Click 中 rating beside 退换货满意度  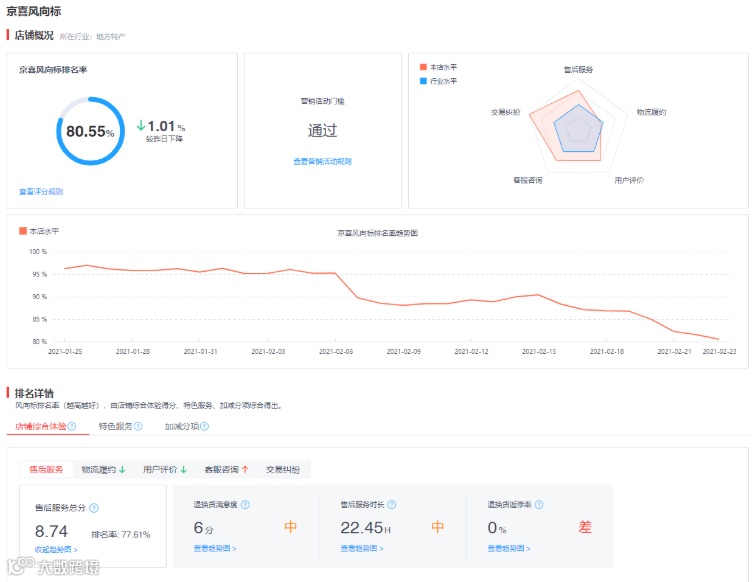pyautogui.click(x=291, y=527)
